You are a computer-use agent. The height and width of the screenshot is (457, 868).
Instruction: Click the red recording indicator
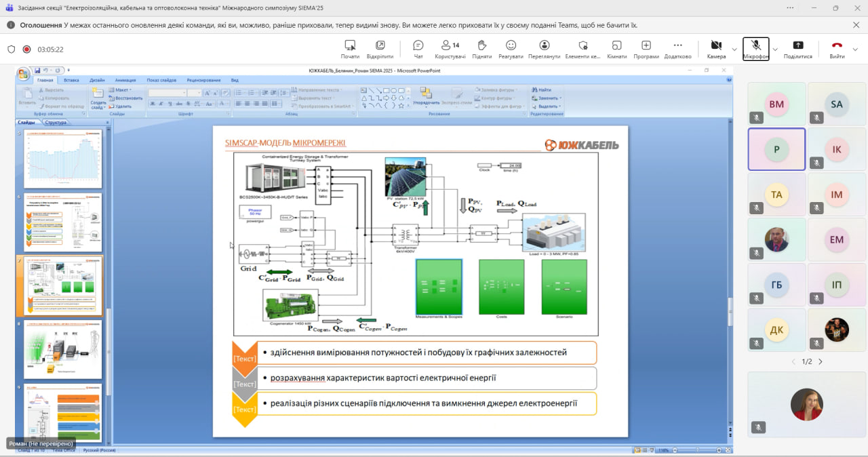click(x=26, y=49)
